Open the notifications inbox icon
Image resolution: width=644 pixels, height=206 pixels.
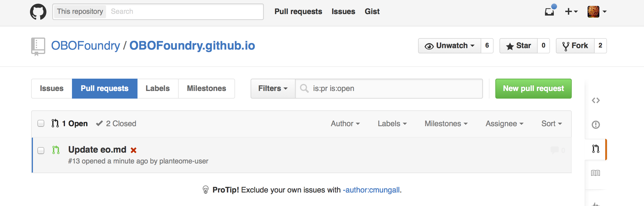[x=549, y=11]
